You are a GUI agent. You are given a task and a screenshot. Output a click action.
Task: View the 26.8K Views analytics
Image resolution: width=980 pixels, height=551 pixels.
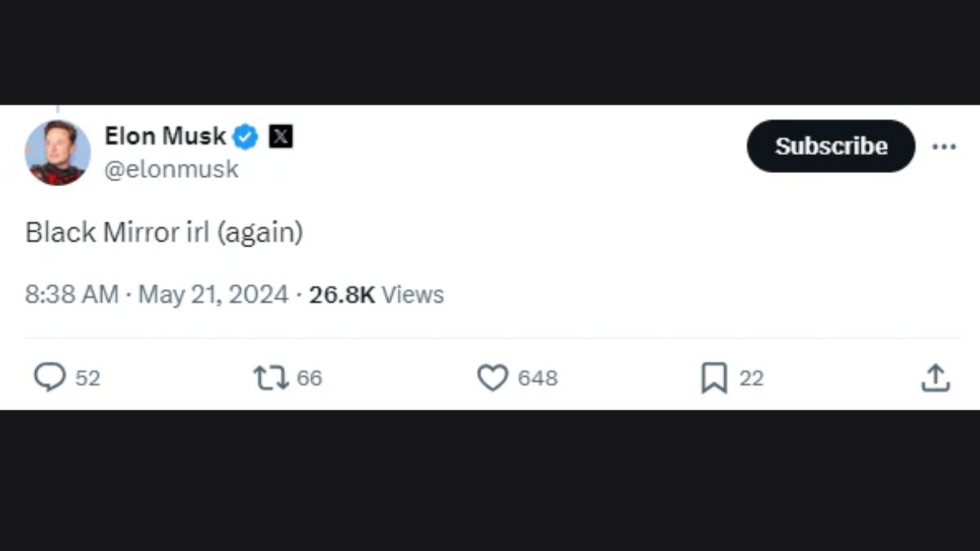coord(376,294)
